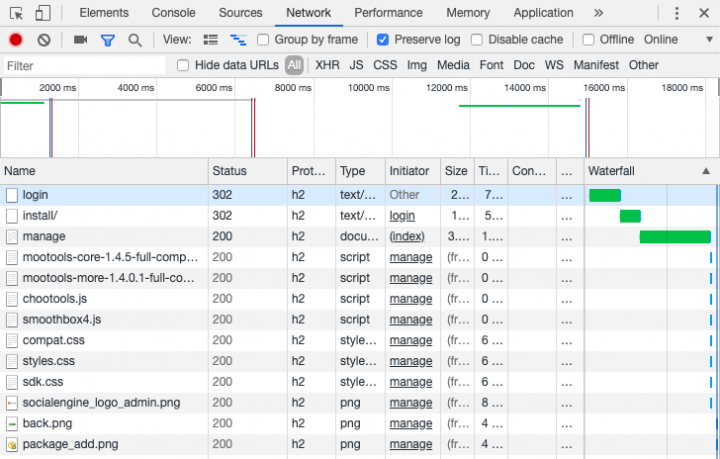
Task: Clear the network log icon
Action: click(44, 40)
